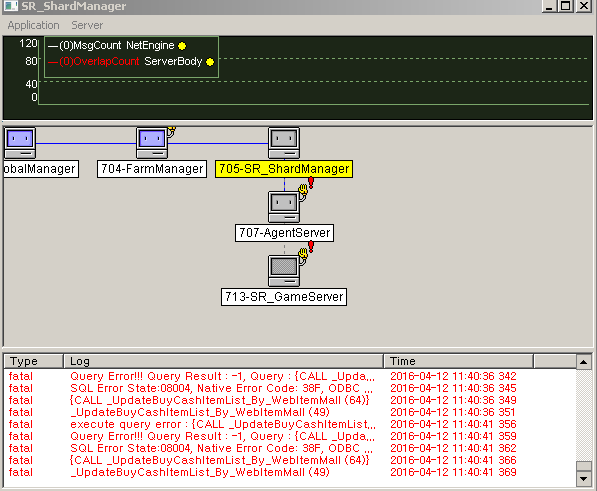Screen dimensions: 597x491
Task: Toggle the MsgCount NetEngine yellow dot
Action: coord(182,46)
